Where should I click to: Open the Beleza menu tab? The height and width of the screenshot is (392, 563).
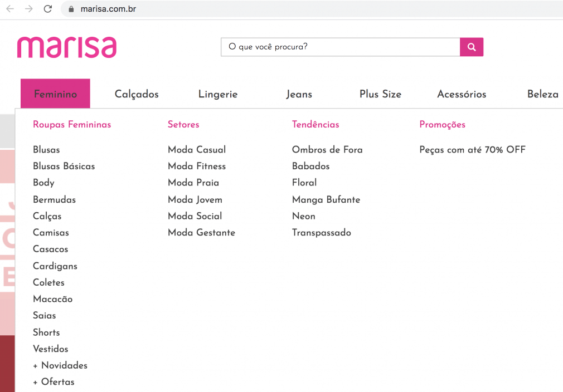click(542, 94)
